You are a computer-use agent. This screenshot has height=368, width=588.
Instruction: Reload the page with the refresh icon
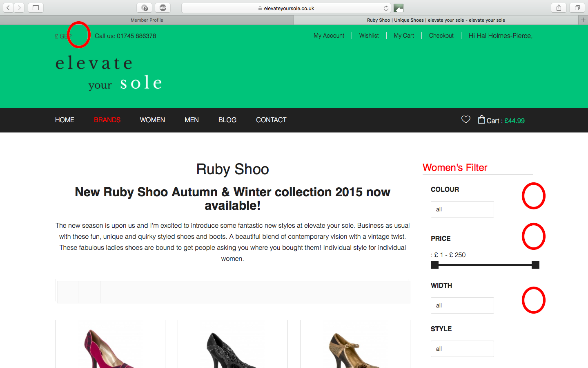point(386,8)
